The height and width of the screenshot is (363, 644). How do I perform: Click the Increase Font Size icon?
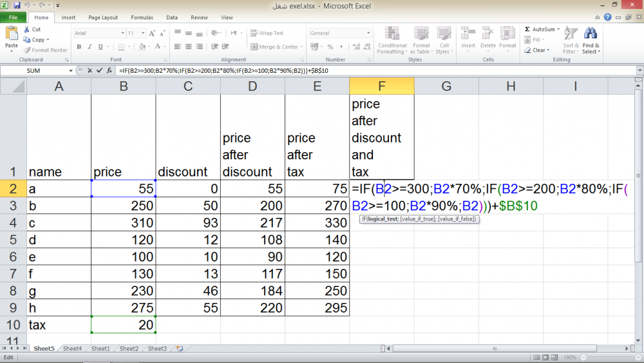pyautogui.click(x=153, y=34)
